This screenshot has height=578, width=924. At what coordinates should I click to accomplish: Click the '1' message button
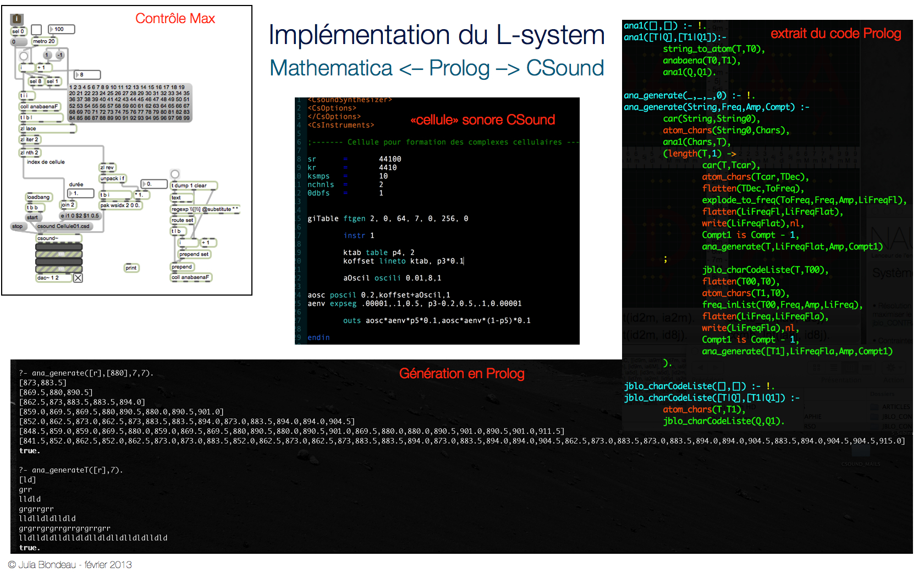47,55
